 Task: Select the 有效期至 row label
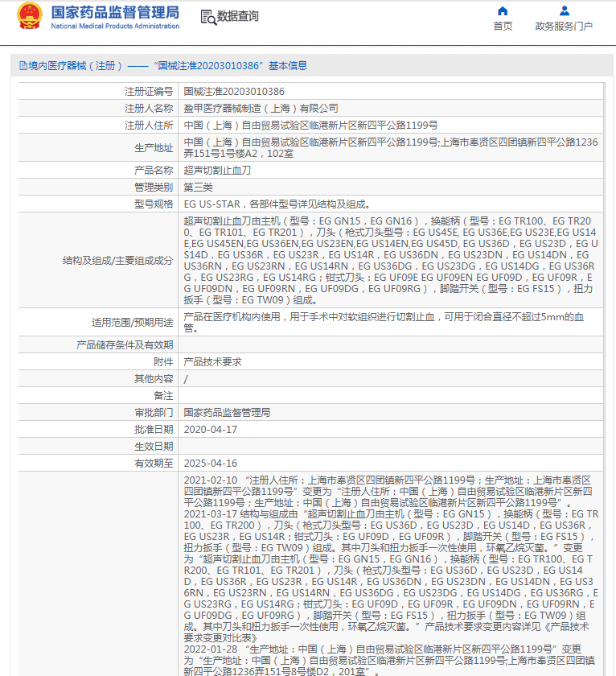pyautogui.click(x=154, y=463)
